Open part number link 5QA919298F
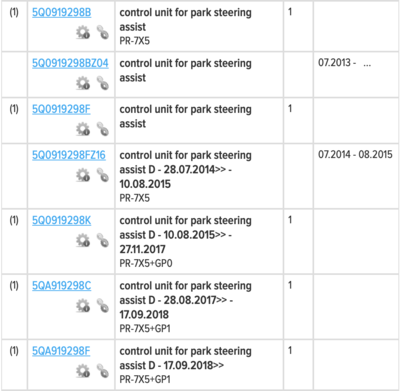400x391 pixels. pos(61,351)
